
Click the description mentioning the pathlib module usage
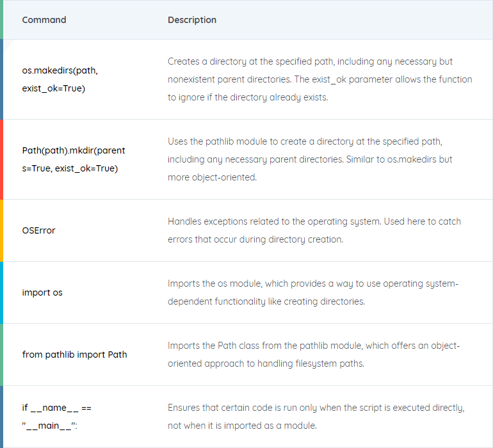(x=310, y=159)
